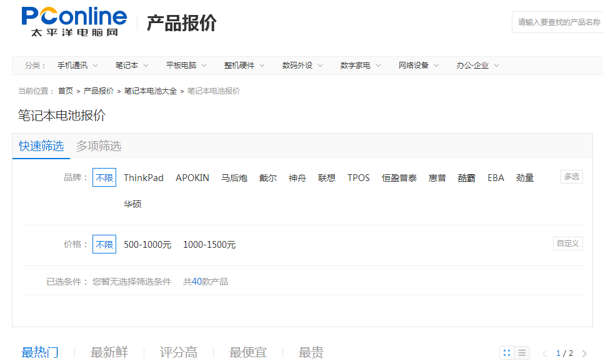Sort by 最热门

[40, 353]
